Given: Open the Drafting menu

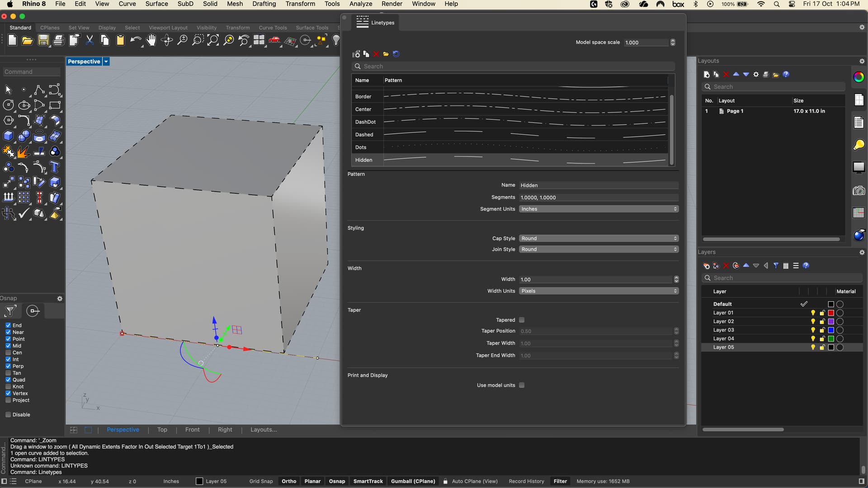Looking at the screenshot, I should point(264,4).
